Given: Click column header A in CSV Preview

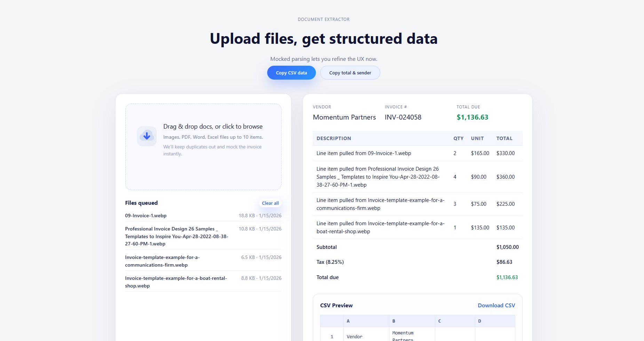Looking at the screenshot, I should [x=348, y=321].
